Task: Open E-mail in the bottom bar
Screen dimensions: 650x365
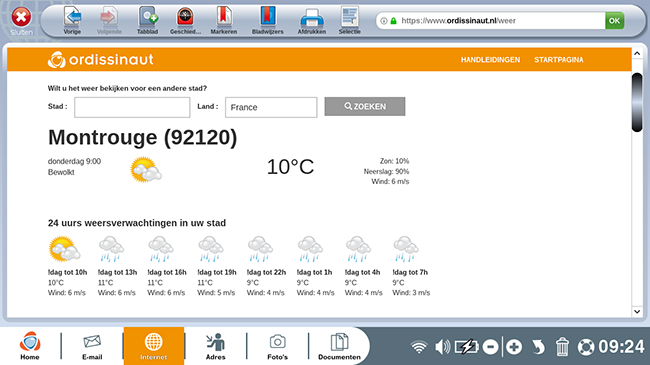Action: tap(92, 346)
